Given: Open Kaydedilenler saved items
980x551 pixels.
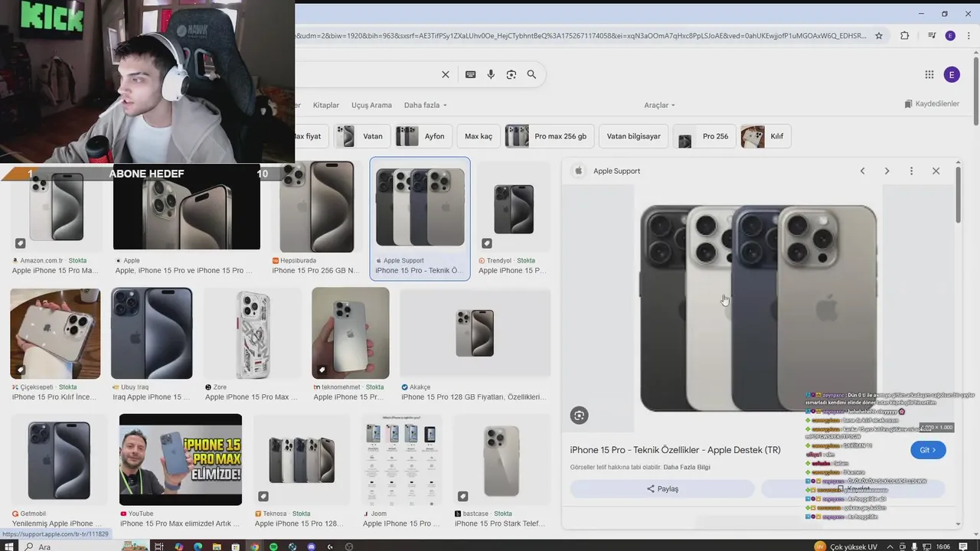Looking at the screenshot, I should (x=932, y=103).
